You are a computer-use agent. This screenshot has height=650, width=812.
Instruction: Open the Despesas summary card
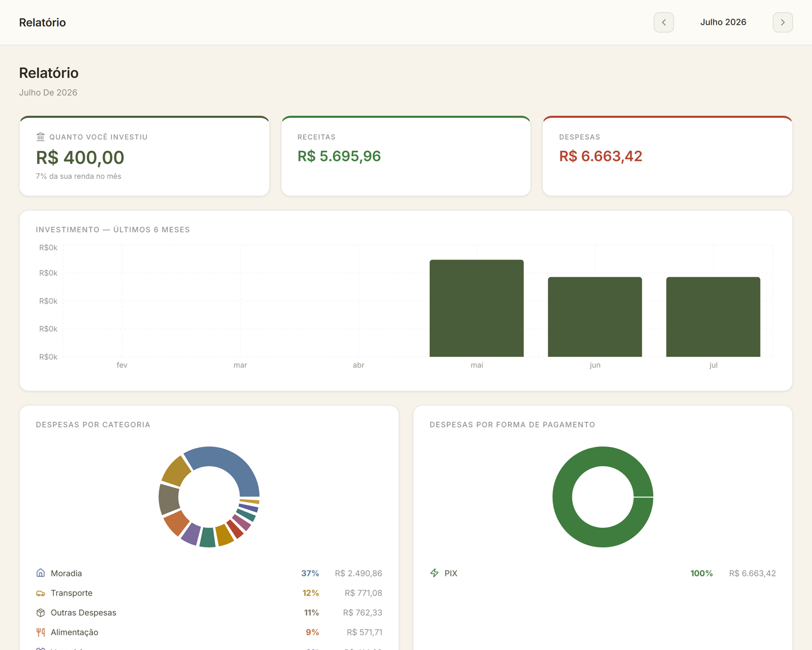[x=667, y=156]
